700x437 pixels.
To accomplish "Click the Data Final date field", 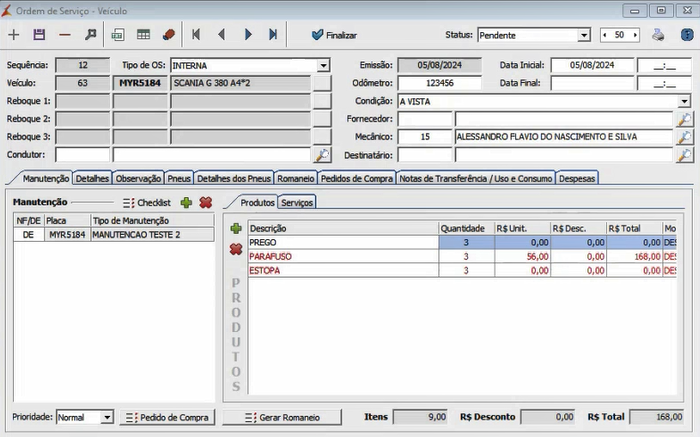I will [592, 83].
